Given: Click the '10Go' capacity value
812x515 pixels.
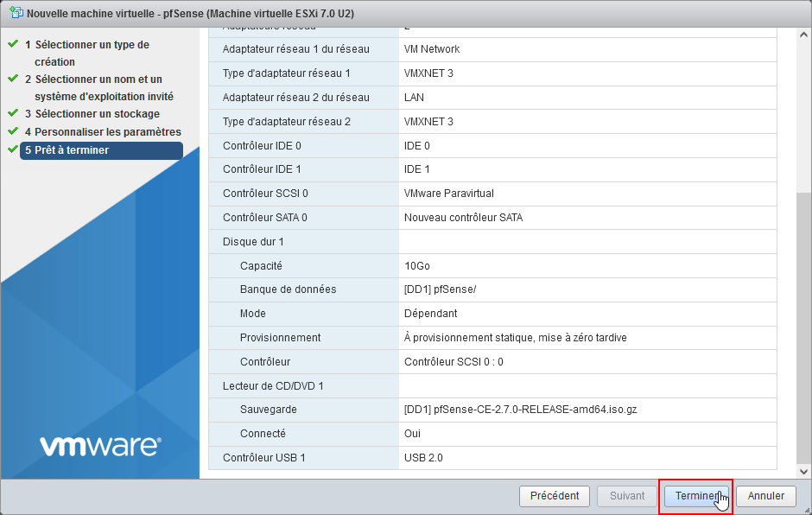Looking at the screenshot, I should 417,266.
